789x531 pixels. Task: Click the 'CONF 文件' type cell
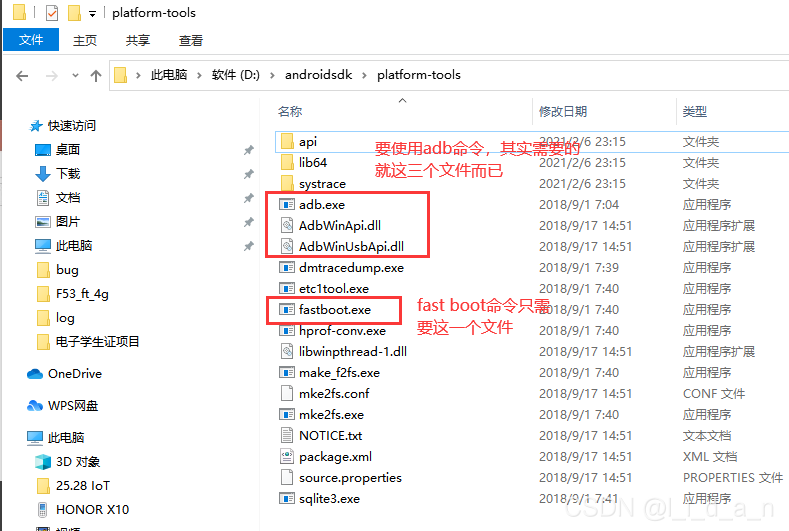pyautogui.click(x=714, y=394)
